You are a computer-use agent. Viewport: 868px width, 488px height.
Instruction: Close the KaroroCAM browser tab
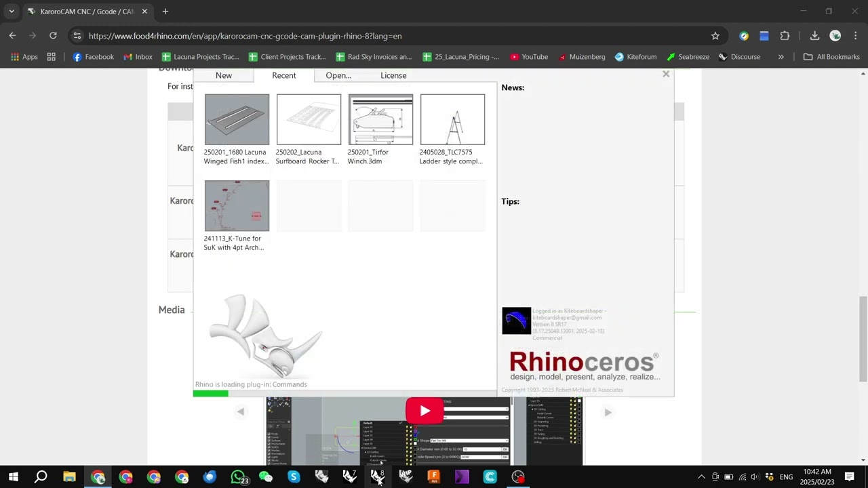tap(145, 12)
